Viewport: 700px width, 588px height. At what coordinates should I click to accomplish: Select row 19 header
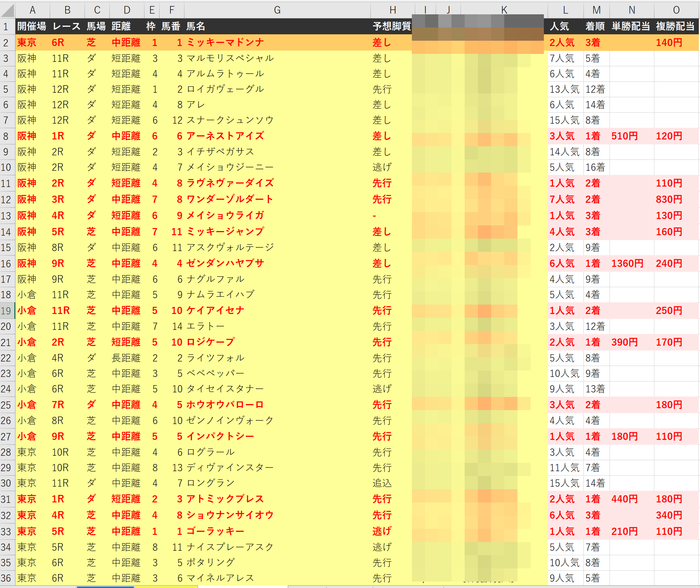pyautogui.click(x=6, y=311)
